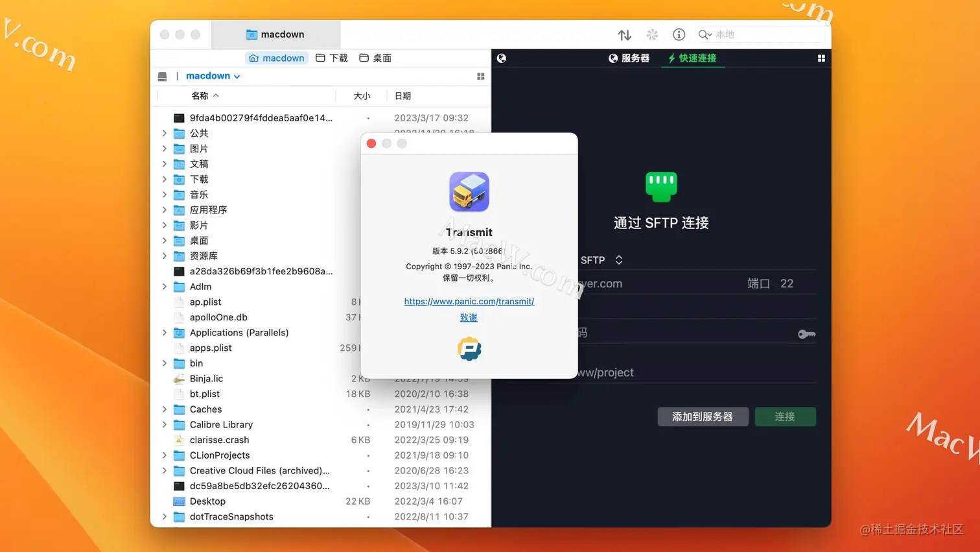Click the clarisse.crash file icon
This screenshot has width=980, height=552.
pos(180,440)
